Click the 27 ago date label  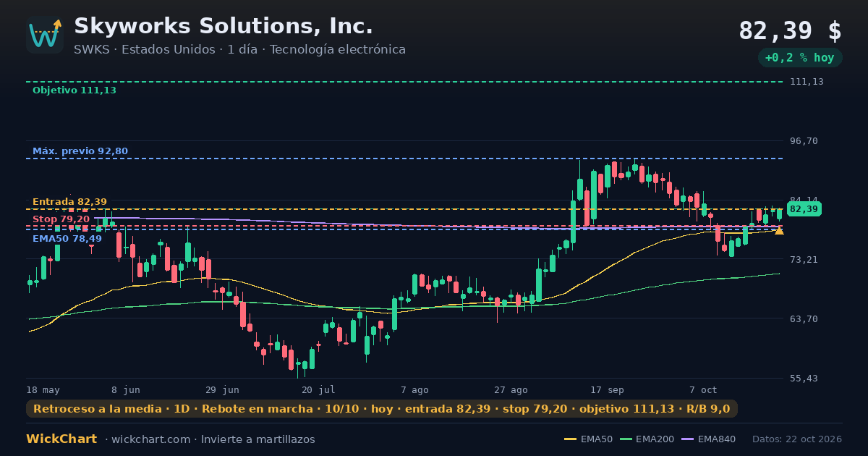tap(511, 389)
